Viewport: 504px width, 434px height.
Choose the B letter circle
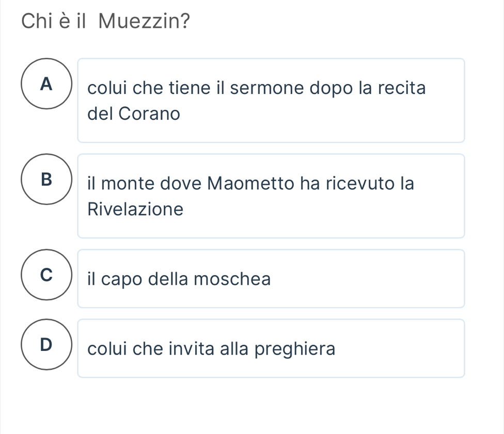[47, 179]
